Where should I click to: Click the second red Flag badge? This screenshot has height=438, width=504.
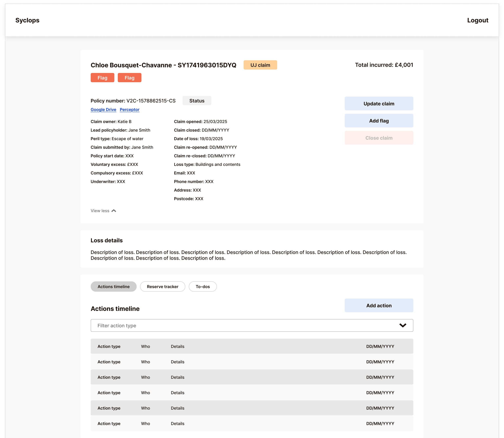tap(130, 78)
